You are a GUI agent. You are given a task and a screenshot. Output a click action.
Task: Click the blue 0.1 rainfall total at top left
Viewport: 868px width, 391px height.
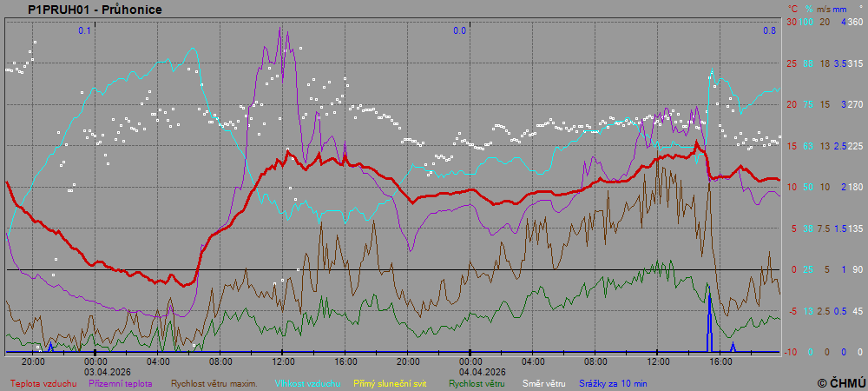pos(84,30)
